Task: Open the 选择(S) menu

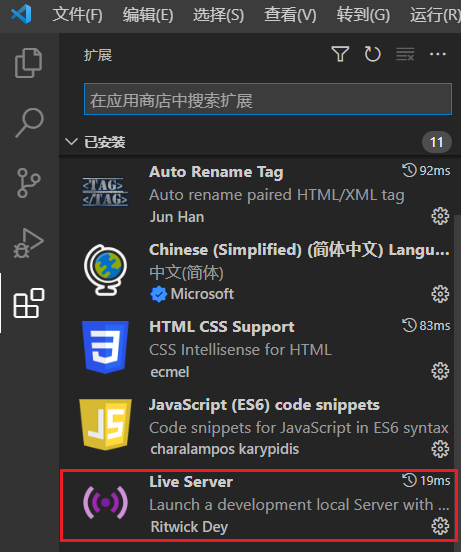Action: 218,15
